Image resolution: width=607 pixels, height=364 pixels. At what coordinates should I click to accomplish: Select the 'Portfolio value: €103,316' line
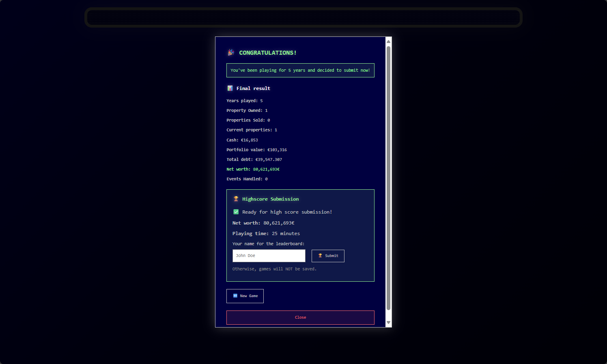(257, 150)
